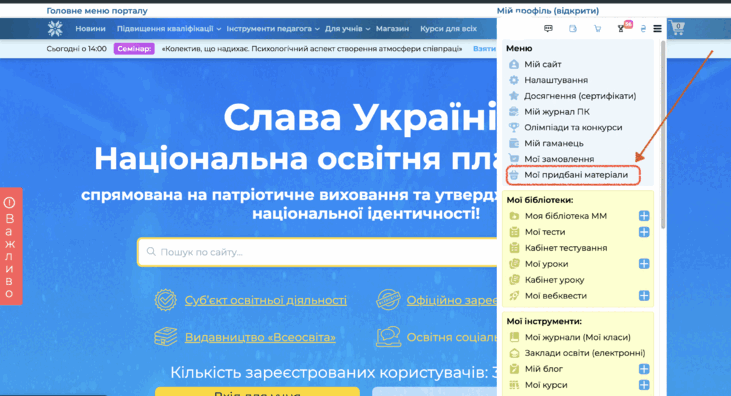Click the star icon beside Досягнення (сертифікати)
This screenshot has width=731, height=396.
(514, 96)
